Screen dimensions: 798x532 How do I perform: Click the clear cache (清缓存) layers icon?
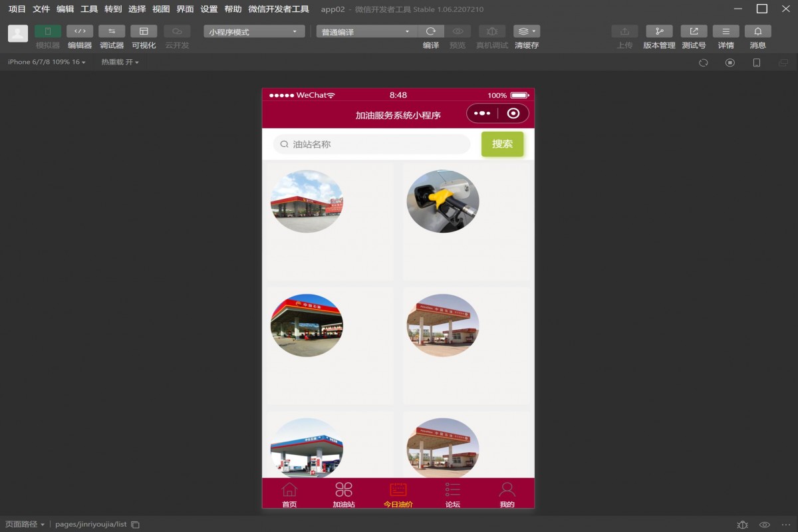[x=526, y=31]
